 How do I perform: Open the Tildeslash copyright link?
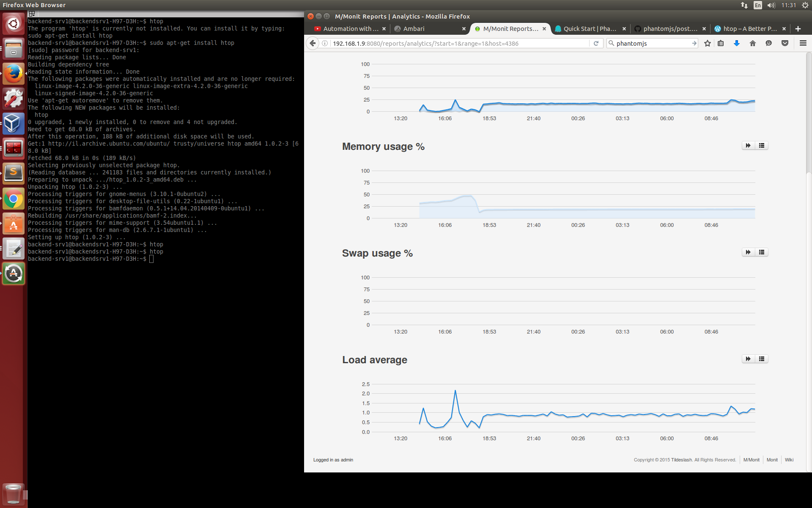(682, 460)
